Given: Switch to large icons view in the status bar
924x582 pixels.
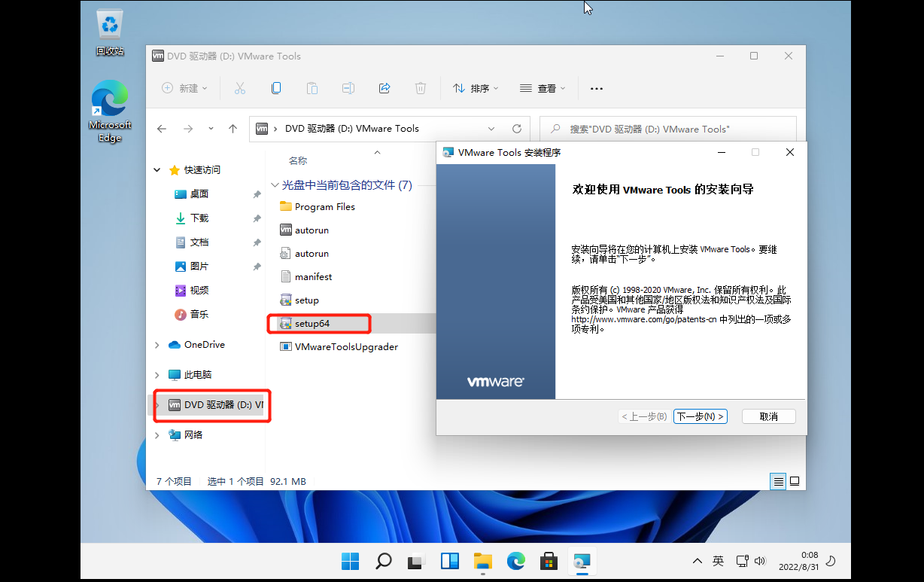Looking at the screenshot, I should 795,481.
